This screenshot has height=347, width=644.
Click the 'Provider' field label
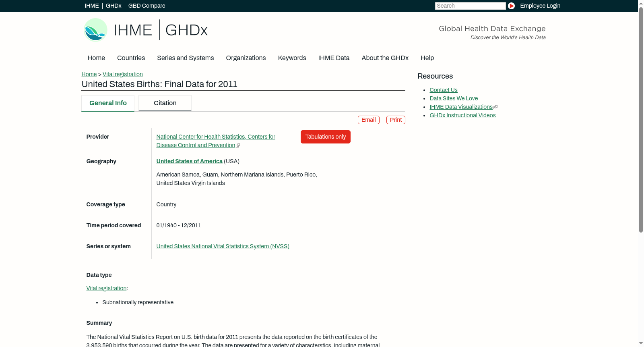click(x=98, y=137)
